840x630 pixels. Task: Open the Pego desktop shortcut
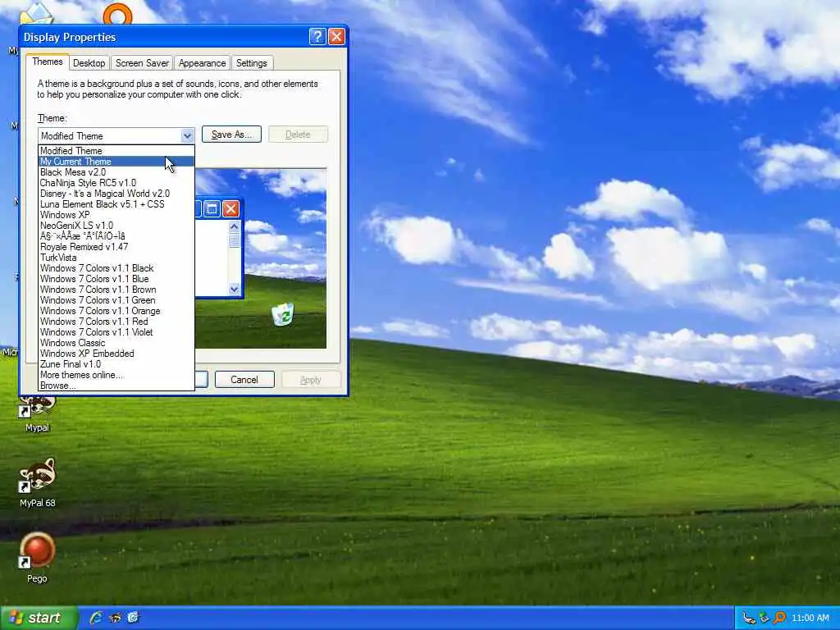(x=37, y=557)
